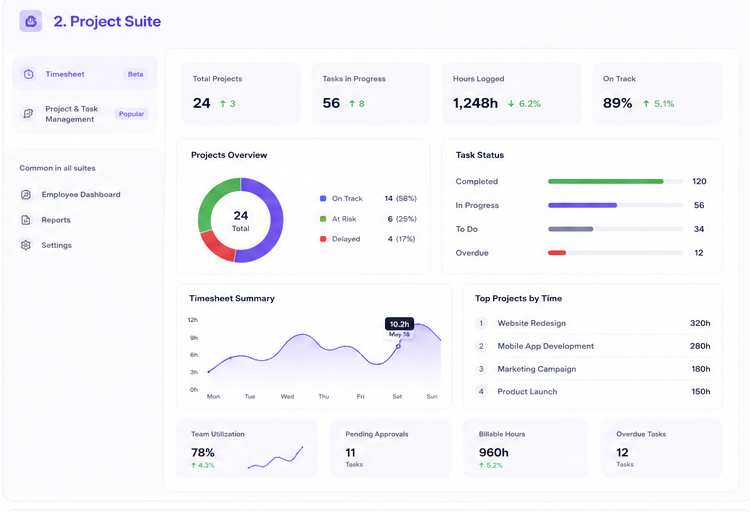The image size is (750, 512).
Task: Click the To Do progress bar
Action: (x=615, y=229)
